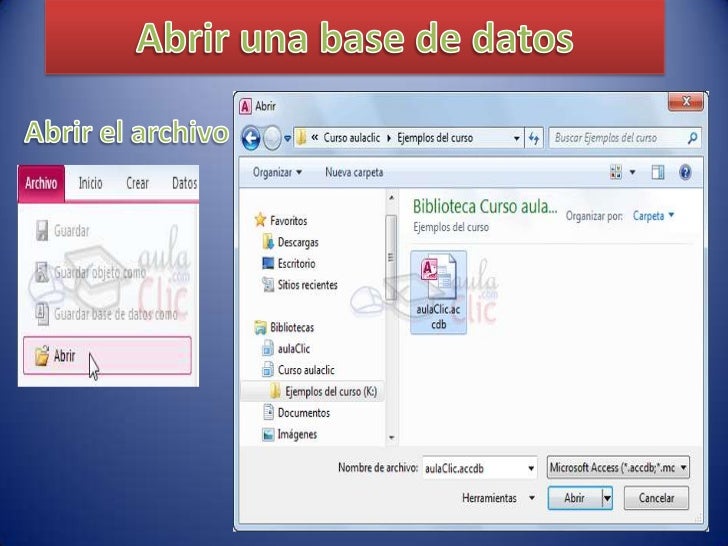Open the view options dropdown arrow
728x546 pixels.
point(632,172)
